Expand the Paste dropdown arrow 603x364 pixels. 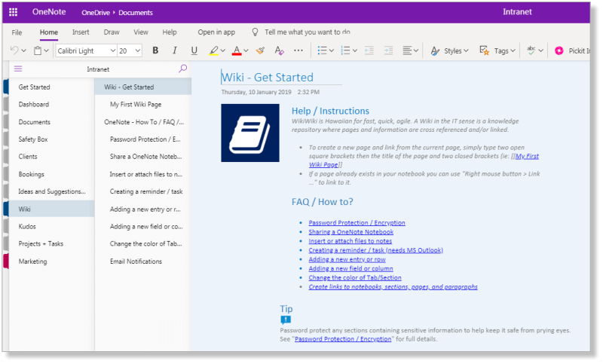[46, 50]
